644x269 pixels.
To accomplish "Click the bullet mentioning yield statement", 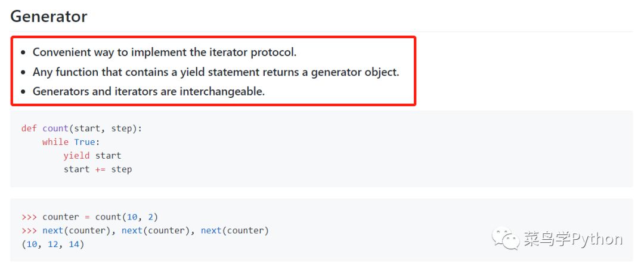I will pos(216,72).
